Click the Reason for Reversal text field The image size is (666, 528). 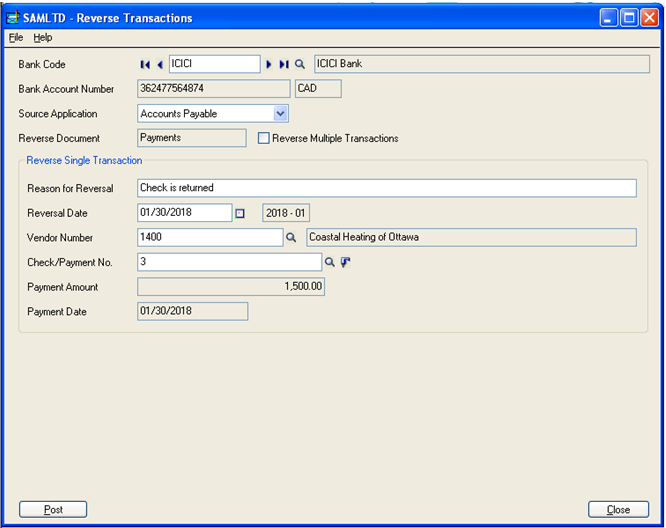point(386,188)
